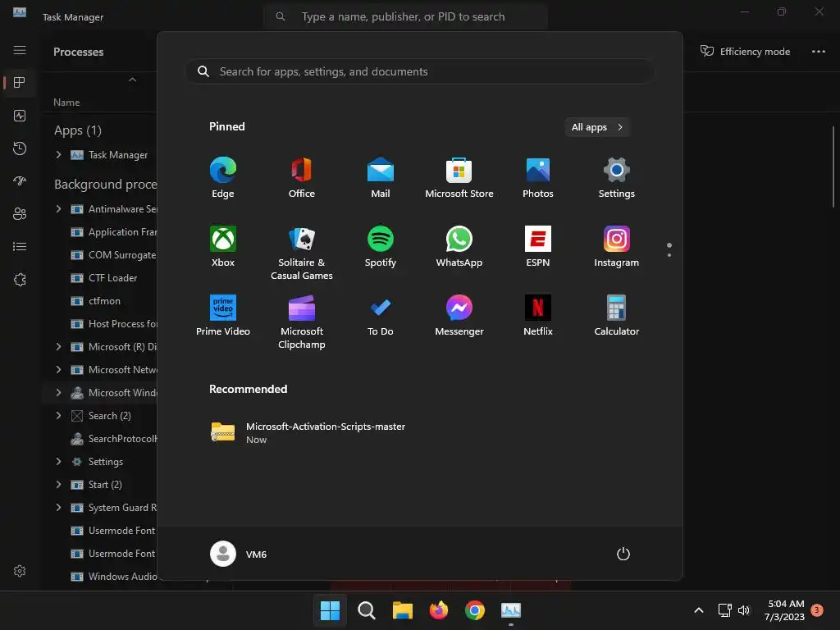Open Microsoft Clipchamp

click(302, 322)
